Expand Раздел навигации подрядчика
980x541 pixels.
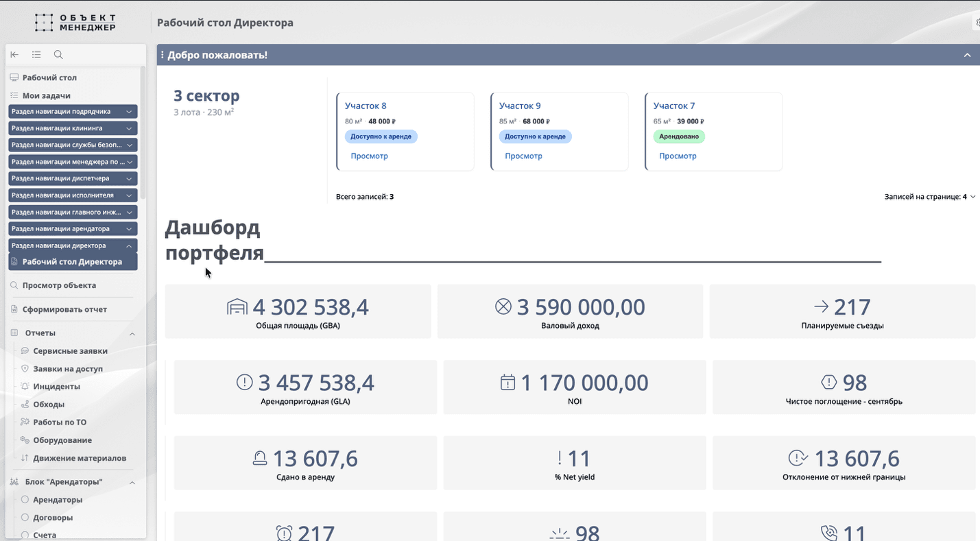click(73, 111)
